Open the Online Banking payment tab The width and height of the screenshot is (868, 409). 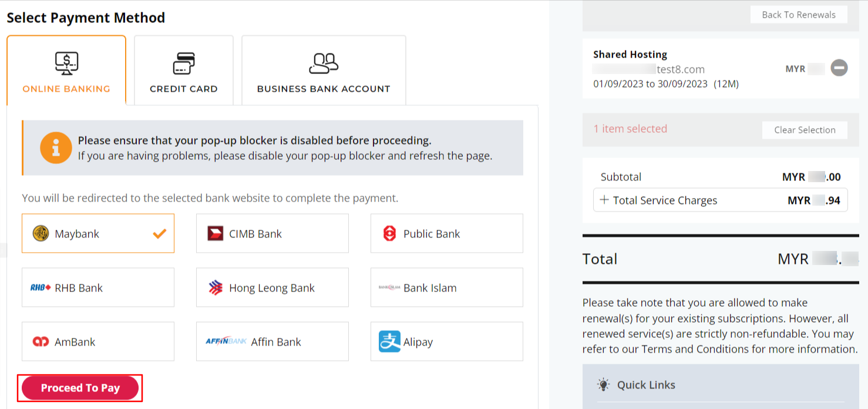pyautogui.click(x=66, y=71)
